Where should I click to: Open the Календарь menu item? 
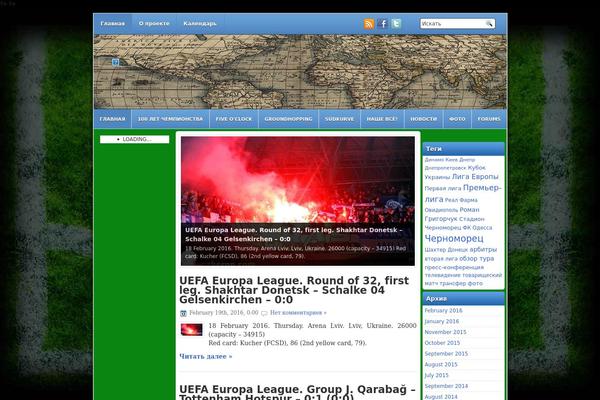[x=200, y=23]
